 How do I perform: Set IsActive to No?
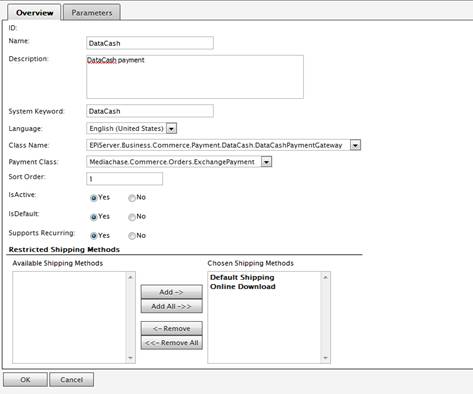pos(132,198)
